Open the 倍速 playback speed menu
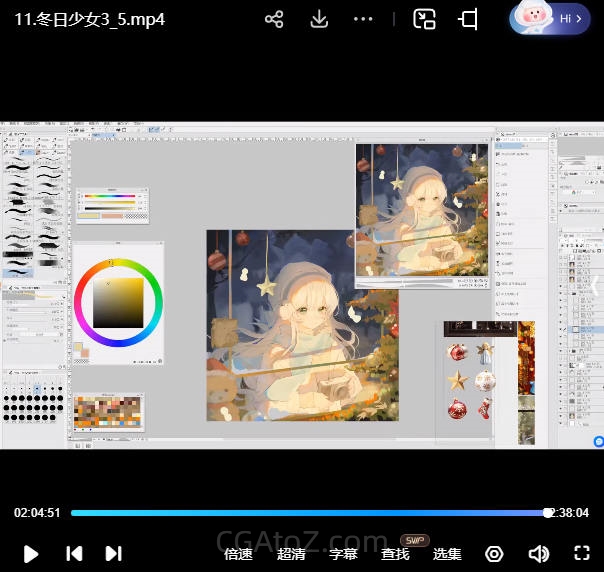The height and width of the screenshot is (572, 604). pyautogui.click(x=238, y=554)
